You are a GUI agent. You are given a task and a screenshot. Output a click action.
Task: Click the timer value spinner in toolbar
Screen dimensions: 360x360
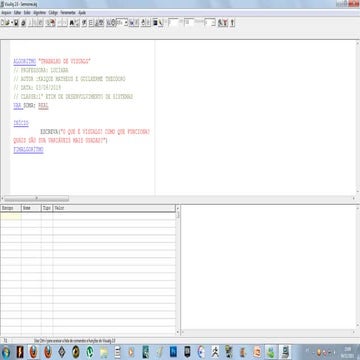(214, 23)
